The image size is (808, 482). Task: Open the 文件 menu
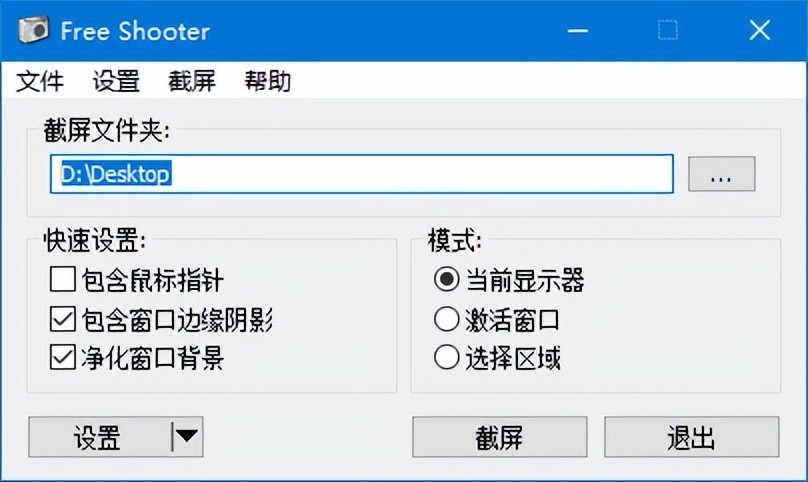(x=40, y=82)
